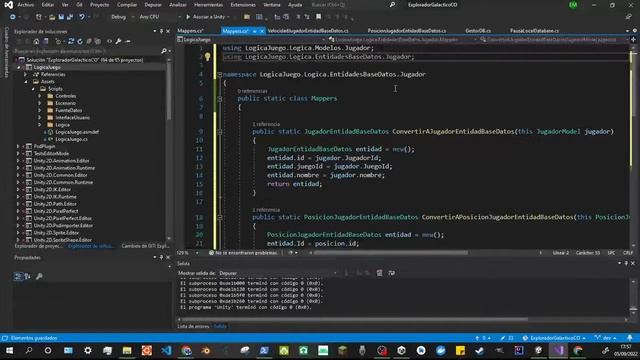Click the Visual Studio Code icon in the taskbar
The width and height of the screenshot is (640, 360).
167,351
